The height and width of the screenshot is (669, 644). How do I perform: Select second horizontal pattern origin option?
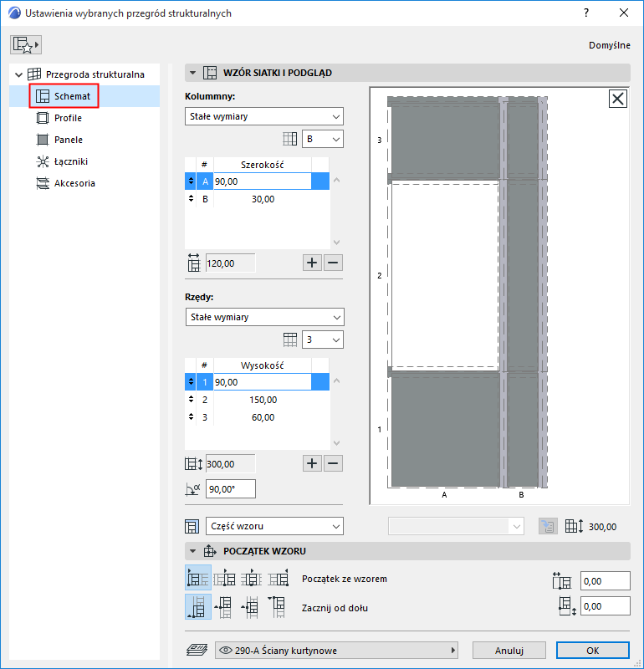(224, 578)
